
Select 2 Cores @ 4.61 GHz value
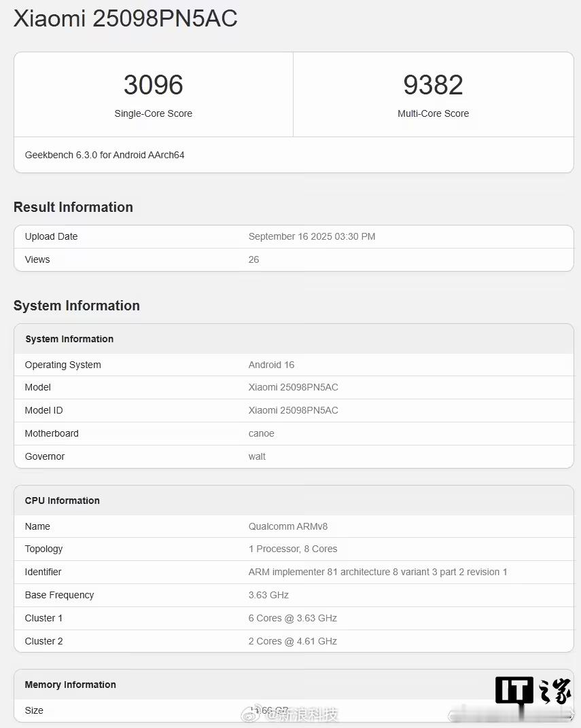coord(293,641)
